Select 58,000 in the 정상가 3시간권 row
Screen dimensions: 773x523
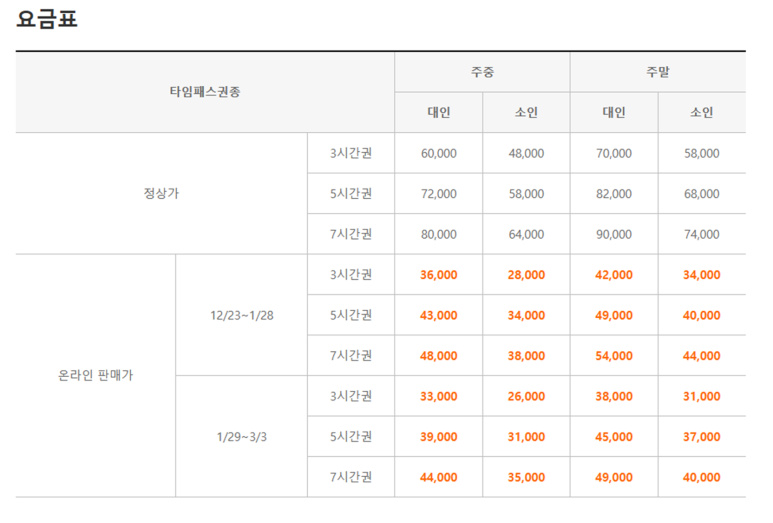coord(702,153)
